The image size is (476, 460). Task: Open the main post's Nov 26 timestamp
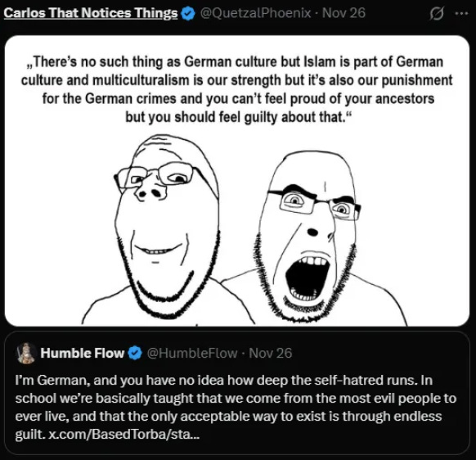[x=344, y=13]
